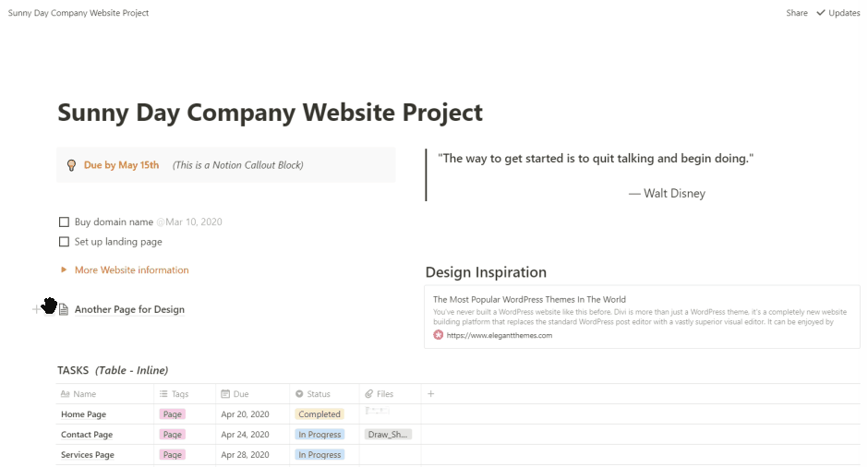Check the Buy domain name to-do
This screenshot has height=467, width=868.
(x=64, y=222)
